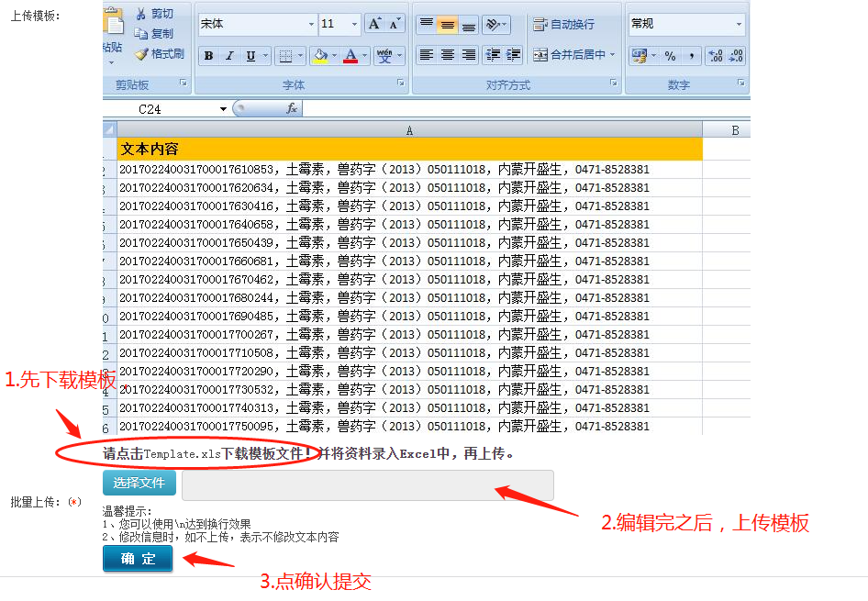
Task: Click the 确定 confirm button
Action: 138,559
